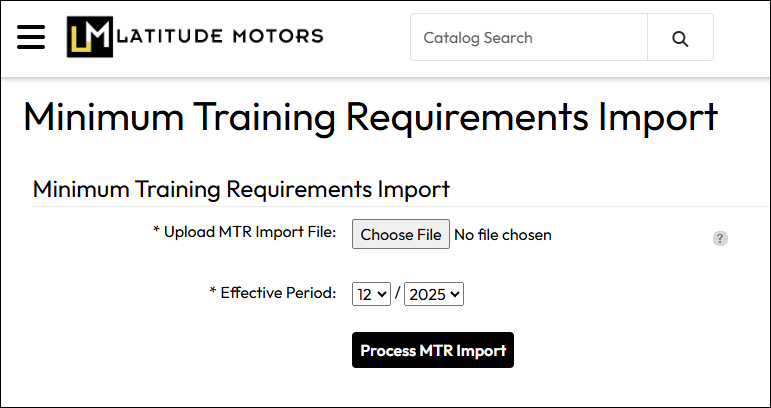Open the gray question mark help icon

tap(720, 238)
